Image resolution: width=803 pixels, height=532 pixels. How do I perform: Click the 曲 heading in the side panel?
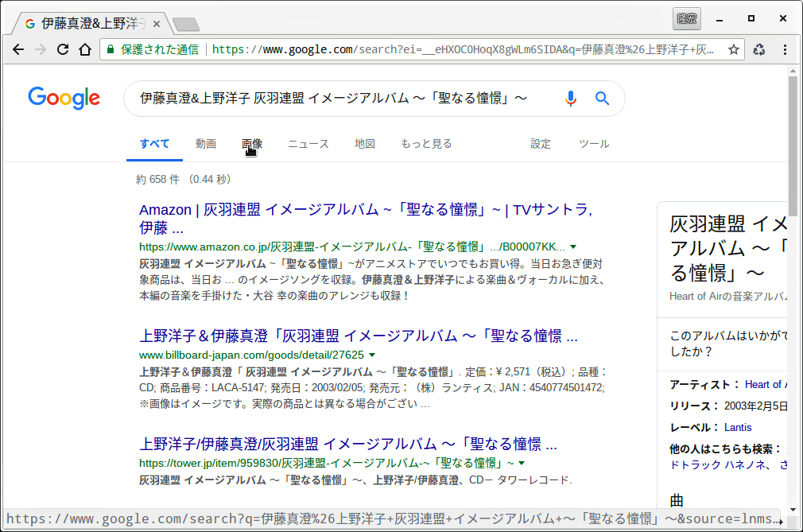click(x=677, y=500)
